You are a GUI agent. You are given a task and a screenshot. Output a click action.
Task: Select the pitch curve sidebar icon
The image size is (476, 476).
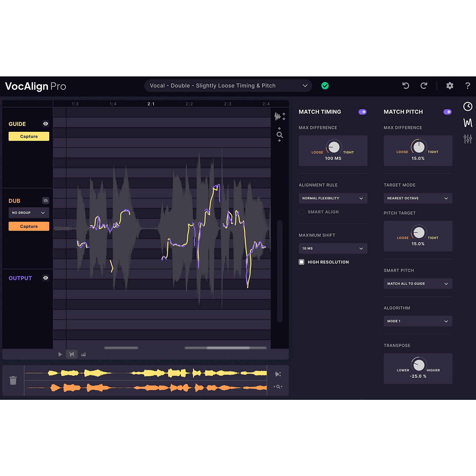pos(468,123)
